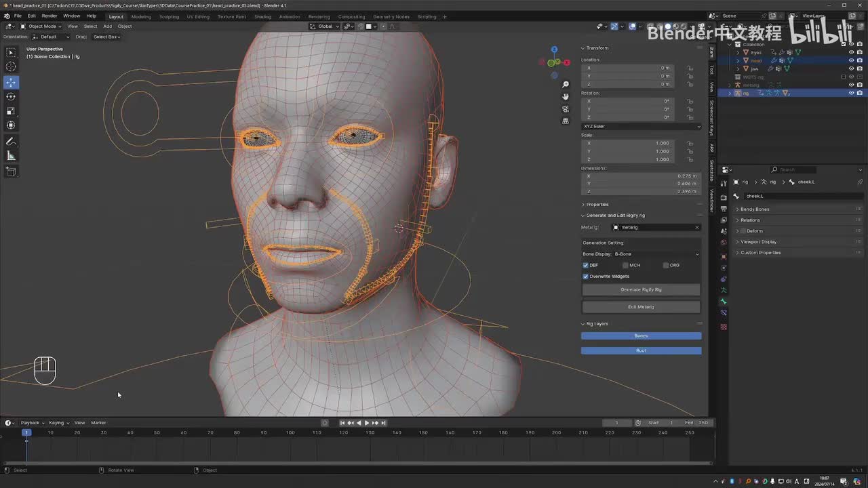
Task: Uncheck the DEF checkbox
Action: tap(586, 265)
